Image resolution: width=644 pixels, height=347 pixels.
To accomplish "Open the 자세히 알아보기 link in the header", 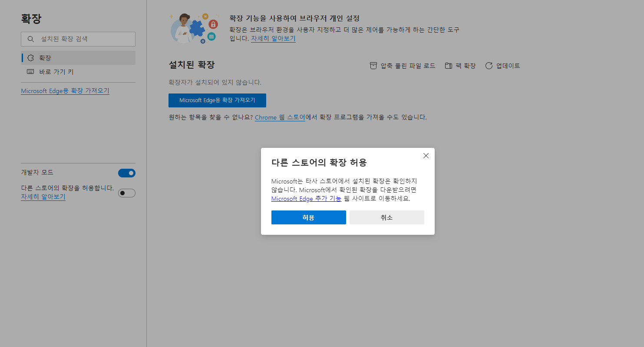I will [x=273, y=38].
